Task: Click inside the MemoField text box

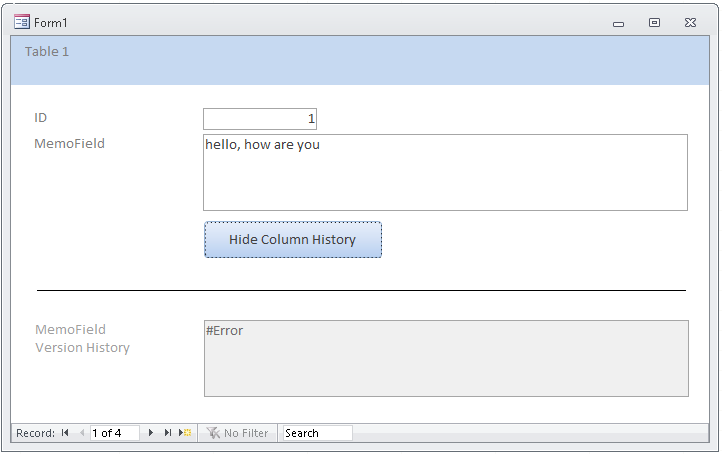Action: [445, 173]
